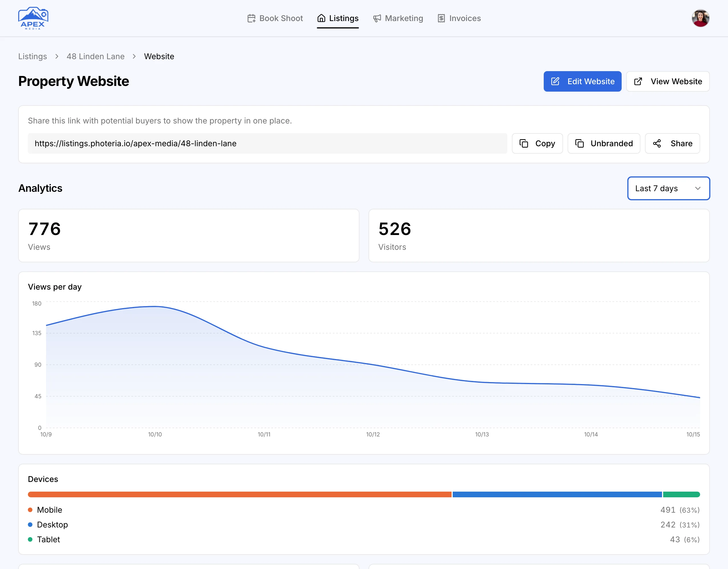
Task: Click the Analytics section heading
Action: point(40,188)
